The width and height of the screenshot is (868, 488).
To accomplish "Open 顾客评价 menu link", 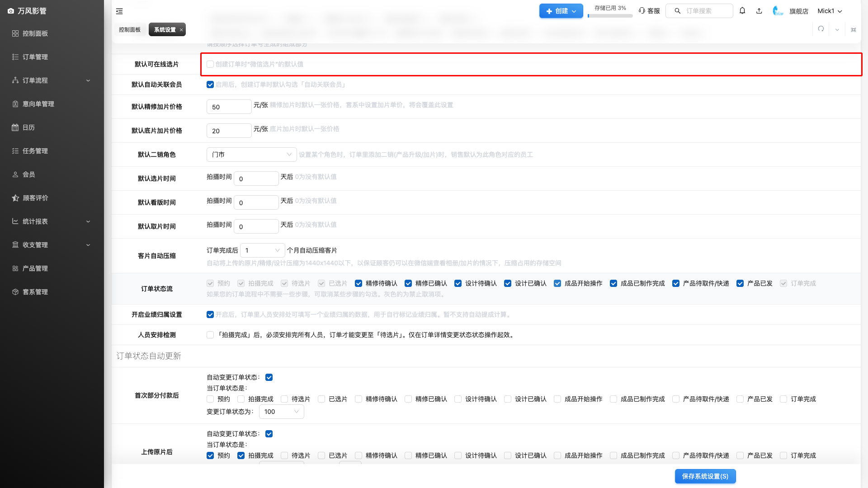I will (35, 198).
